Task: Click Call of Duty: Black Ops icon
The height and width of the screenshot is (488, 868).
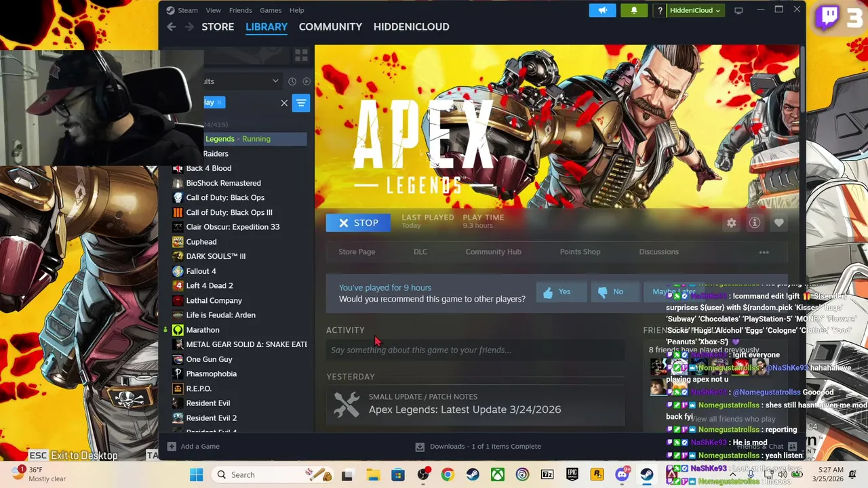Action: click(x=178, y=197)
